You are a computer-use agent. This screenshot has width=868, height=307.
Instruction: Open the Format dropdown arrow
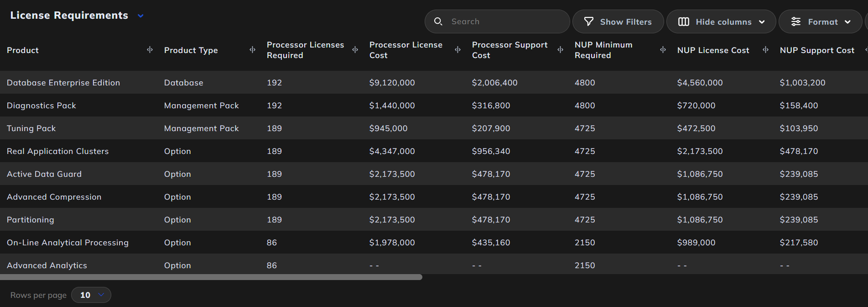(847, 22)
